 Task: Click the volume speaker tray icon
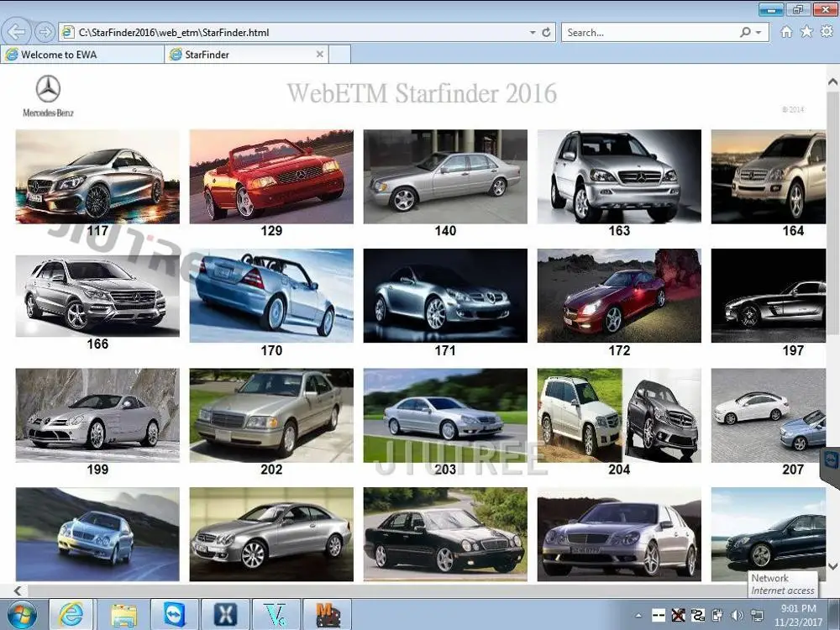[x=737, y=615]
